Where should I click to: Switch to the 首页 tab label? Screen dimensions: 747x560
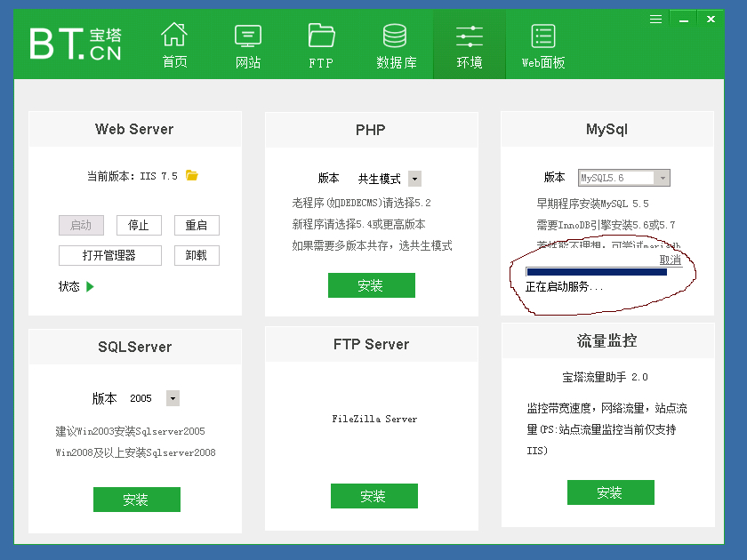pos(174,62)
